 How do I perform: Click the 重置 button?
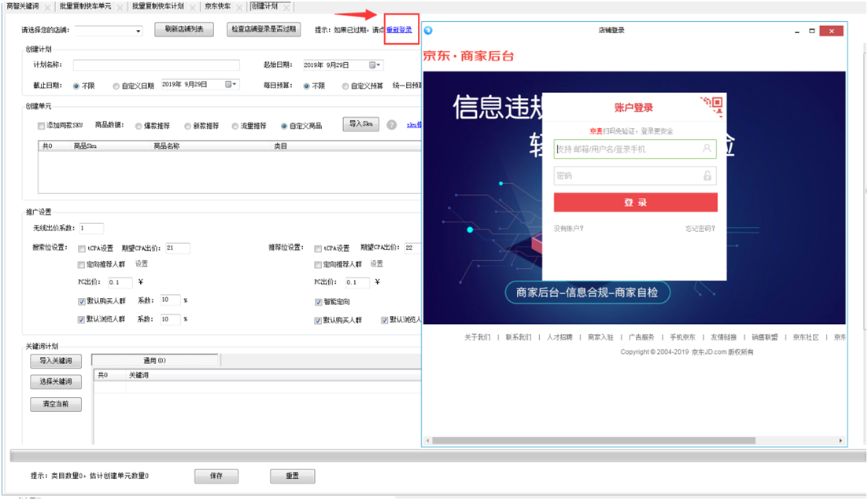[292, 476]
